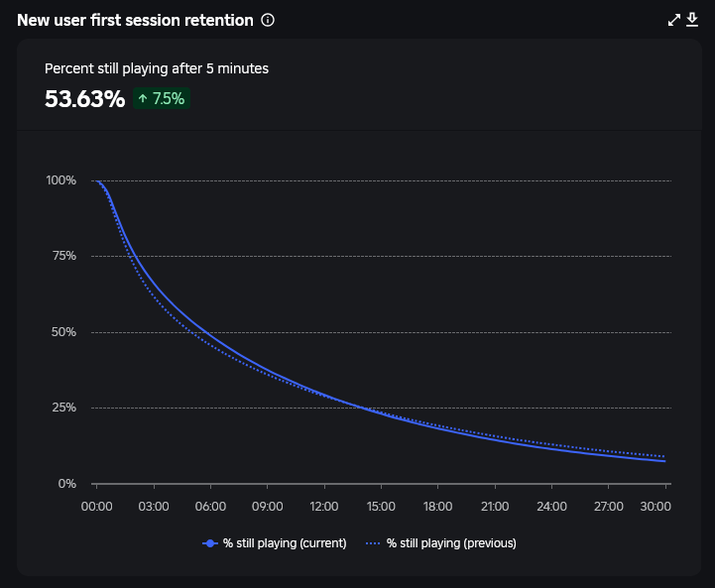Click the 50% gridline label
Viewport: 715px width, 588px height.
pyautogui.click(x=63, y=332)
